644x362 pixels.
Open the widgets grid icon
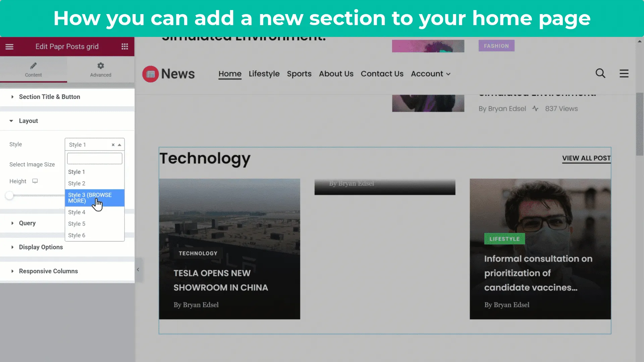(x=125, y=47)
